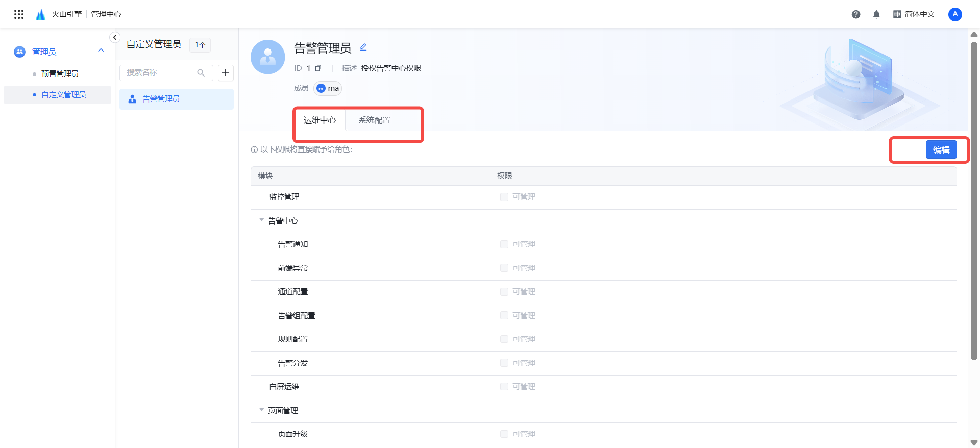Toggle 告警通知 可管理 checkbox
The image size is (980, 448).
click(x=504, y=244)
